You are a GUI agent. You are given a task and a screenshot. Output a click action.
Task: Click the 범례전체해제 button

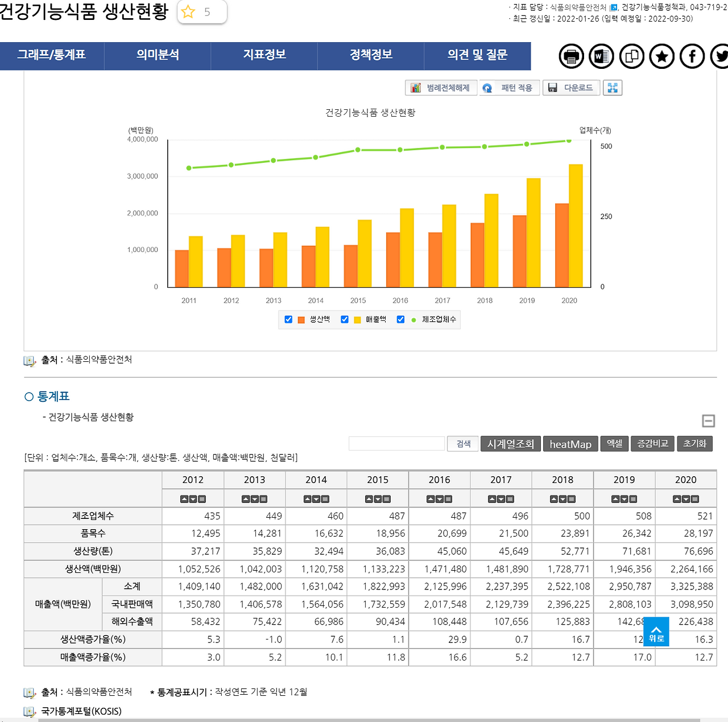coord(441,88)
